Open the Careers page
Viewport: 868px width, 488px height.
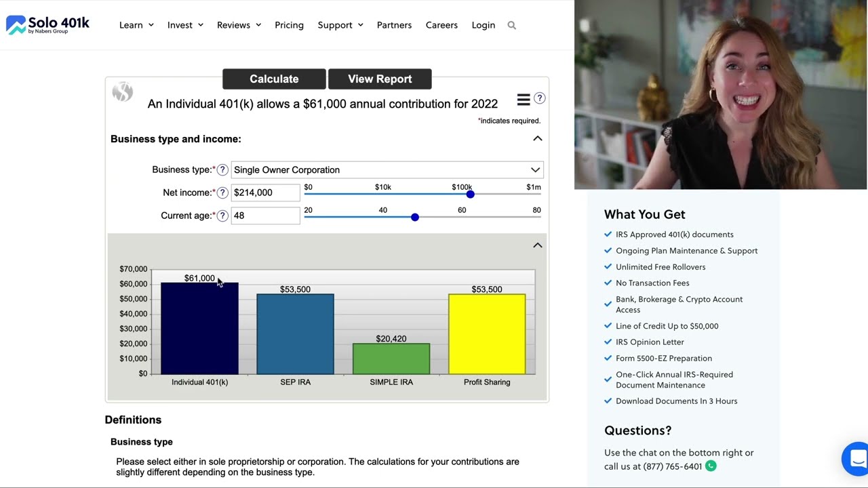point(441,25)
